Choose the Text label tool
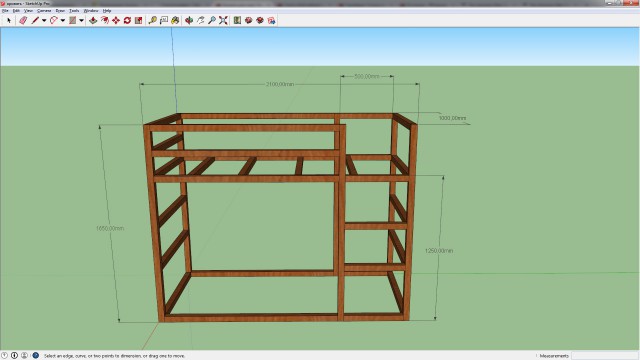 pos(164,20)
